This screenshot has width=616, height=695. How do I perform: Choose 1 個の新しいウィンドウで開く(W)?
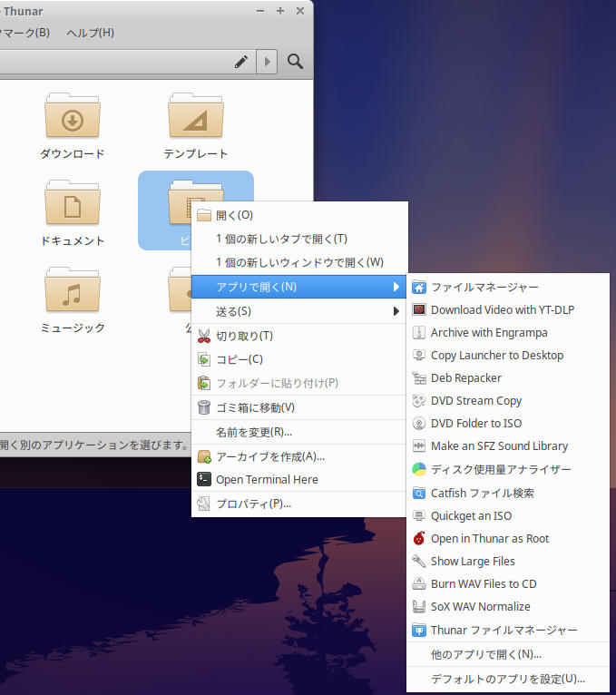pos(299,262)
